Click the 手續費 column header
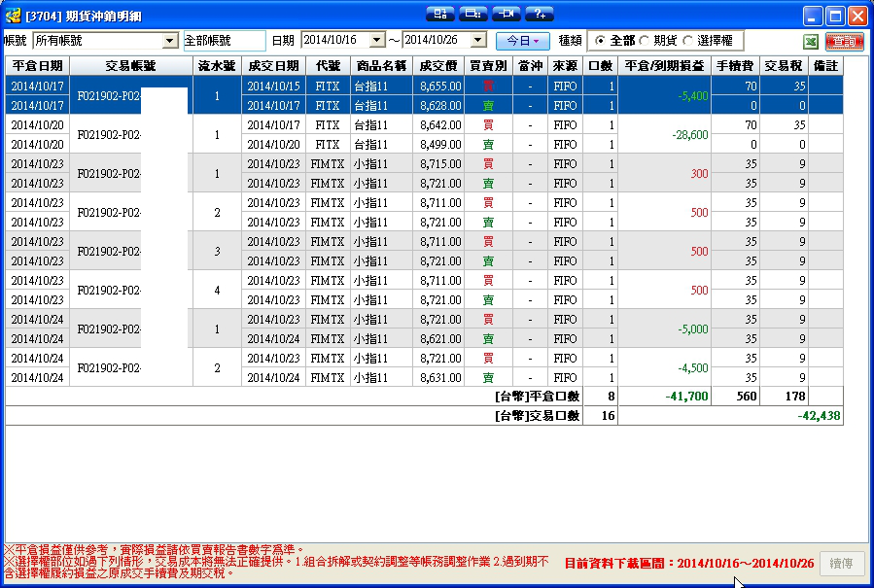The width and height of the screenshot is (874, 588). (735, 66)
